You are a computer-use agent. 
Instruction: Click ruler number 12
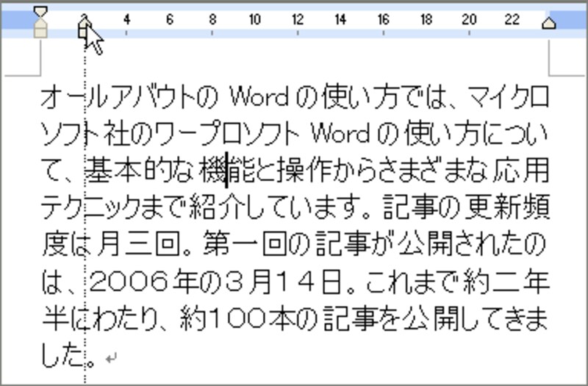pos(298,20)
